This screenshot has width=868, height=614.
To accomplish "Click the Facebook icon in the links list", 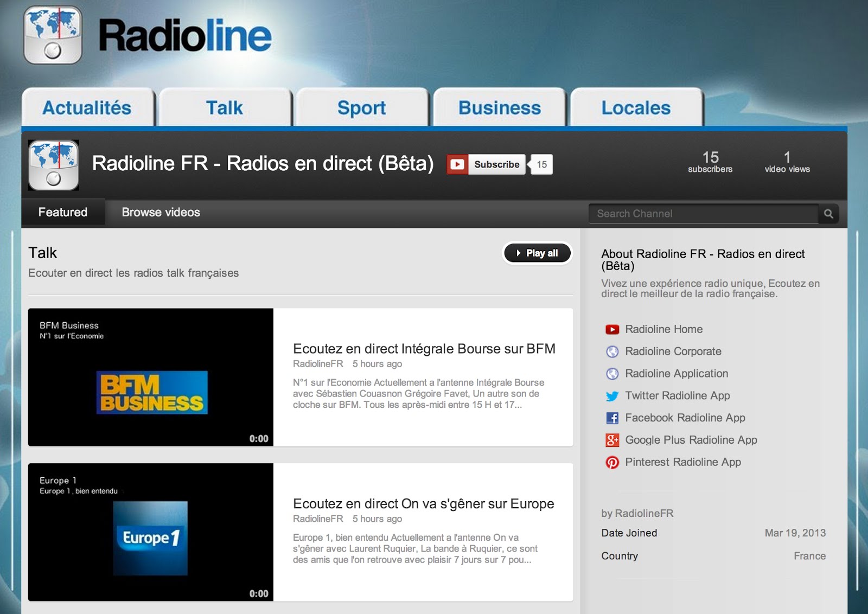I will pos(612,418).
